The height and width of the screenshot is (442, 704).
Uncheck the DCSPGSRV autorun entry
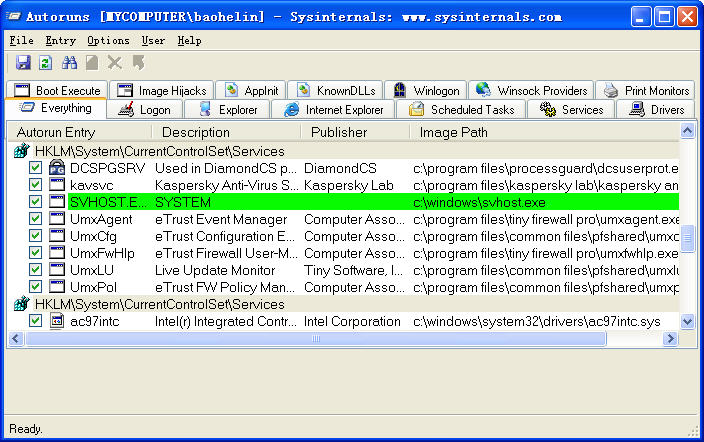tap(35, 168)
